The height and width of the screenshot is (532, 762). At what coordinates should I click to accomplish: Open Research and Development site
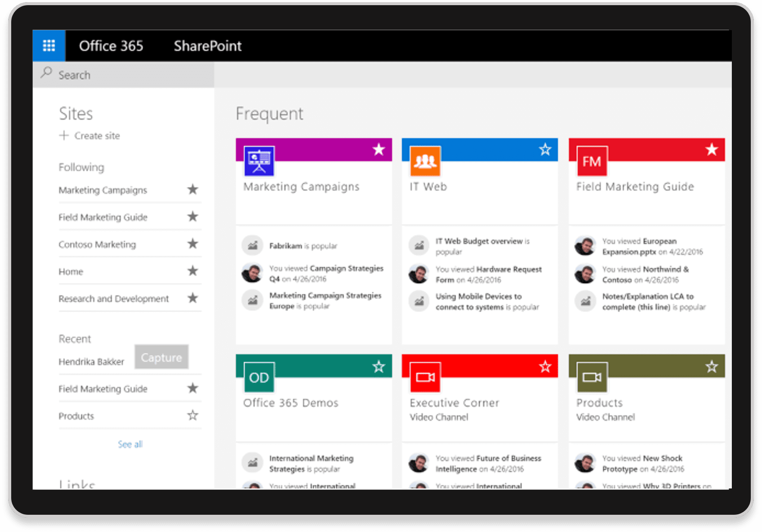tap(113, 299)
